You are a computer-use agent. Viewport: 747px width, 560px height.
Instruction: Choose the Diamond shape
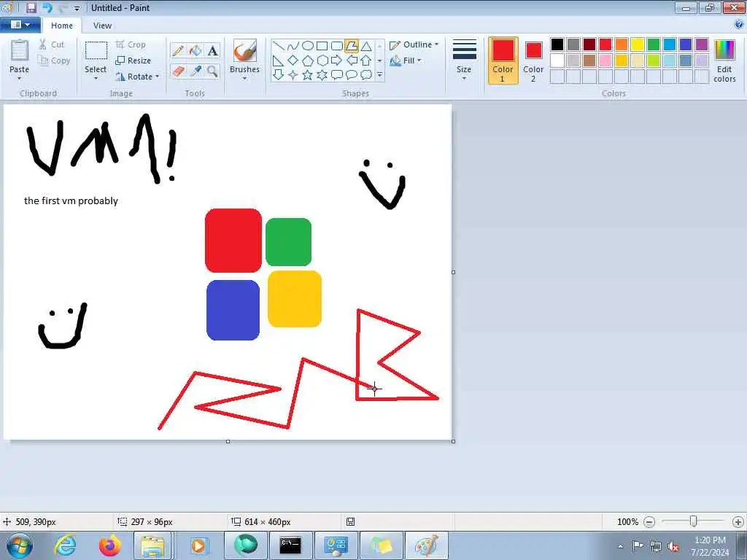pos(293,61)
